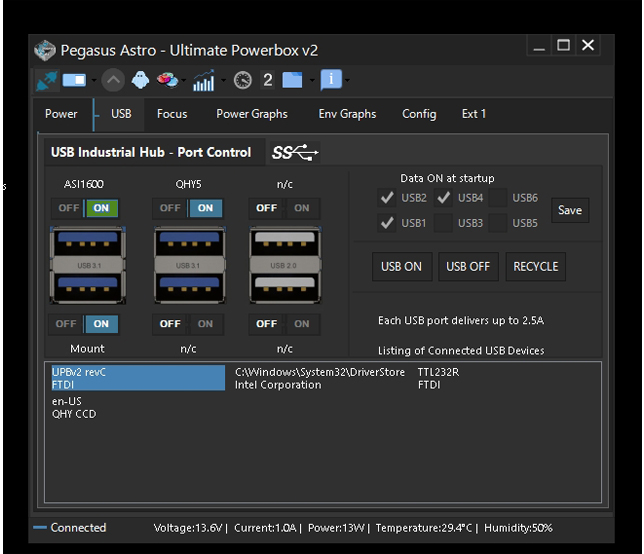Viewport: 644px width, 554px height.
Task: Open dropdown arrow next to info icon
Action: [x=347, y=80]
